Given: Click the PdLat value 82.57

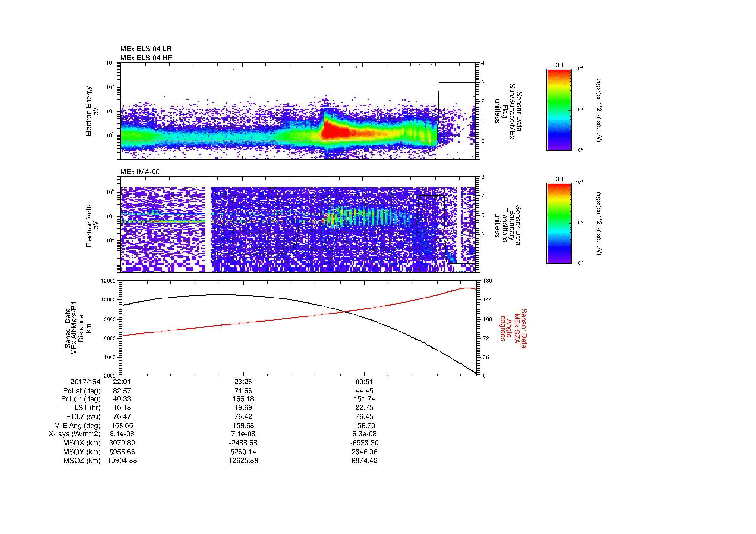Looking at the screenshot, I should point(122,391).
